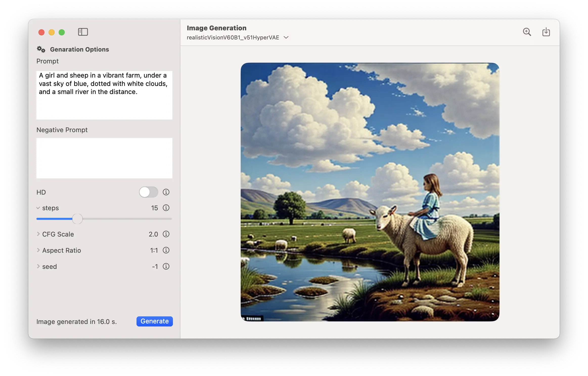Expand the seed section
The width and height of the screenshot is (588, 376).
(x=38, y=266)
